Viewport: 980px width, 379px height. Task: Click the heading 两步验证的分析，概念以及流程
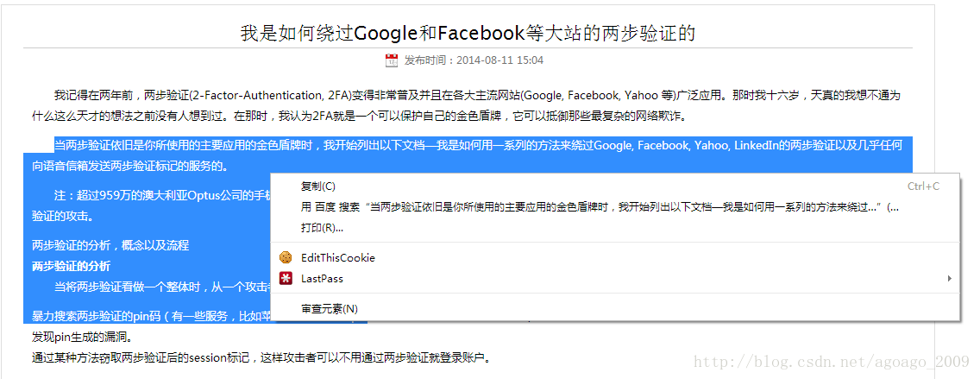coord(110,245)
